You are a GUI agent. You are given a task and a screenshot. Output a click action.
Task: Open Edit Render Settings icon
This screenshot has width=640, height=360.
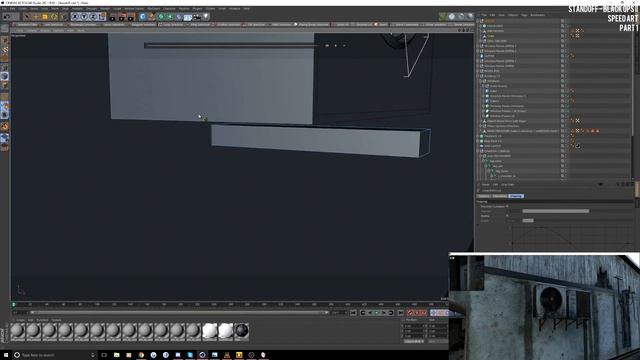tap(131, 17)
